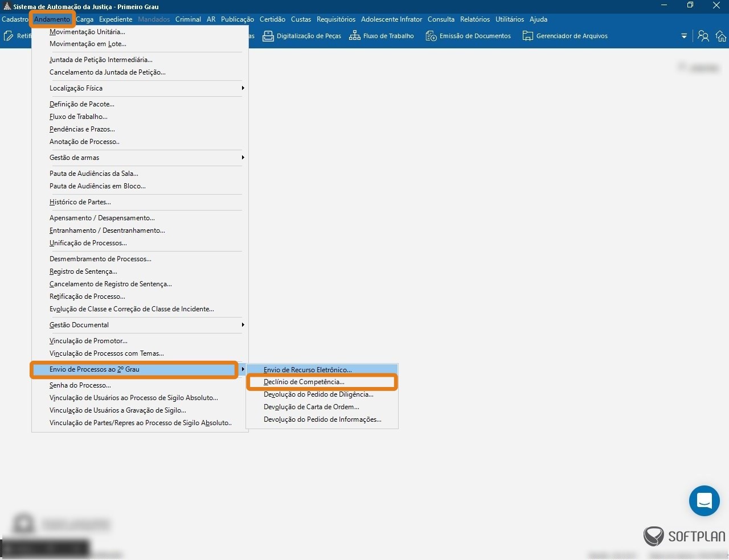Open the Carga menu
Screen dimensions: 729x560
point(84,19)
